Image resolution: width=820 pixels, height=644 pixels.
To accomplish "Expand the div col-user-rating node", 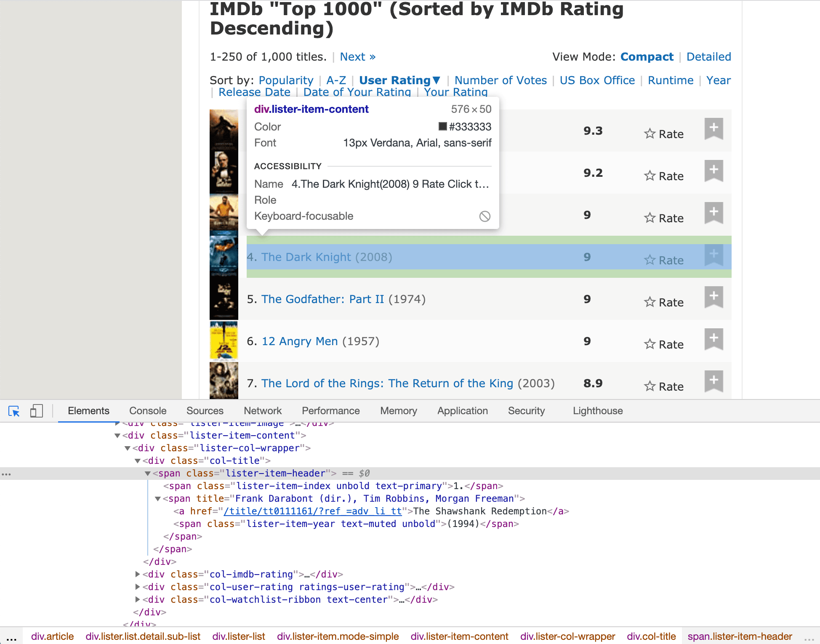I will point(138,587).
